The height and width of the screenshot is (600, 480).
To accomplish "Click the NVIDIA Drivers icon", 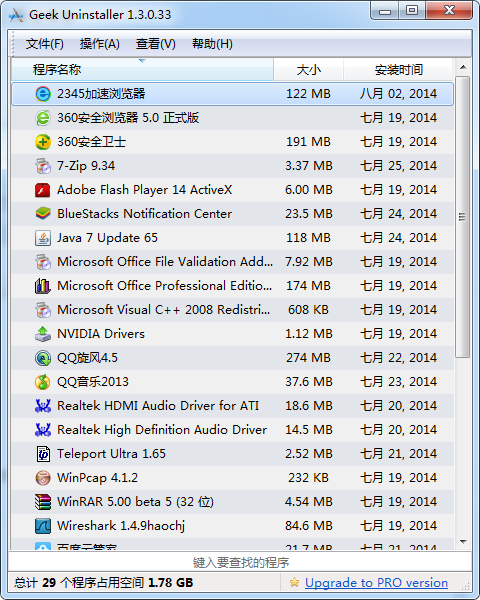I will coord(43,334).
